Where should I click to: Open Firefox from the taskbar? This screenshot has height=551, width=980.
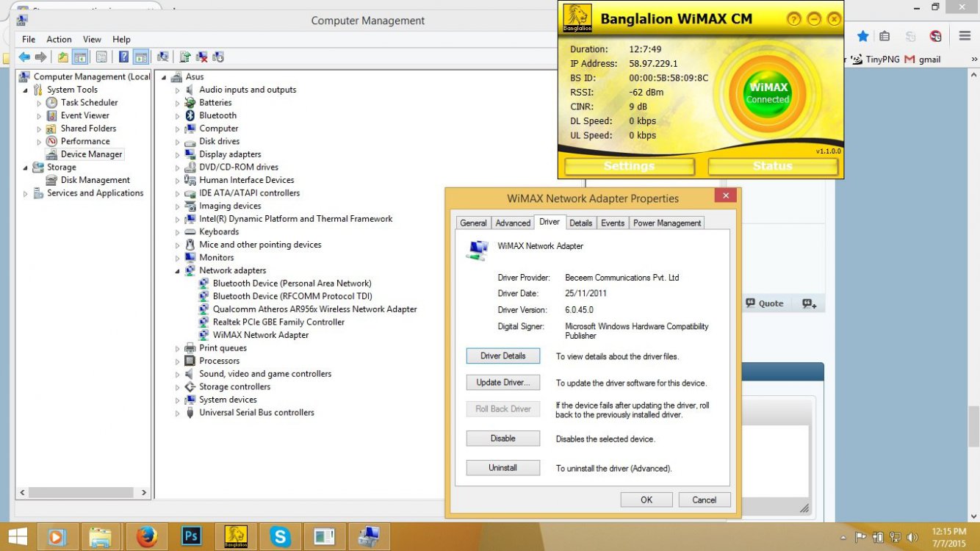click(145, 537)
